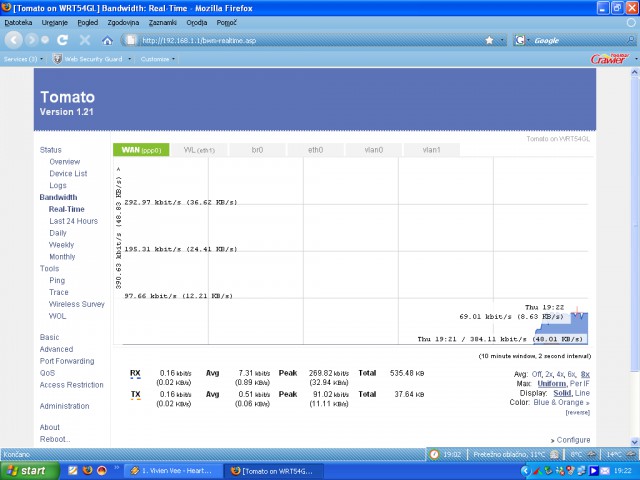The height and width of the screenshot is (480, 640).
Task: Click the Firefox back arrow button
Action: pyautogui.click(x=13, y=40)
